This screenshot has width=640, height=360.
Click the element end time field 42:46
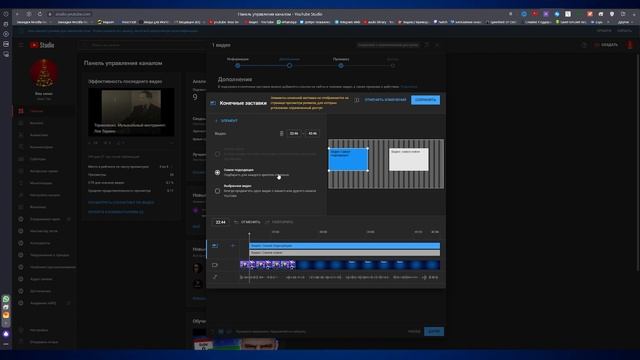click(312, 133)
